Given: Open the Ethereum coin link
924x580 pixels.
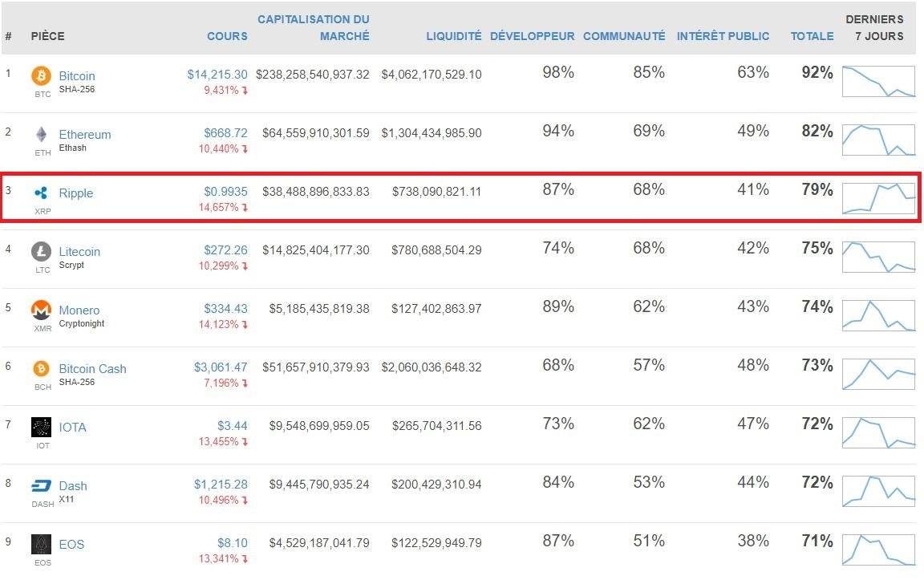Looking at the screenshot, I should (x=85, y=135).
